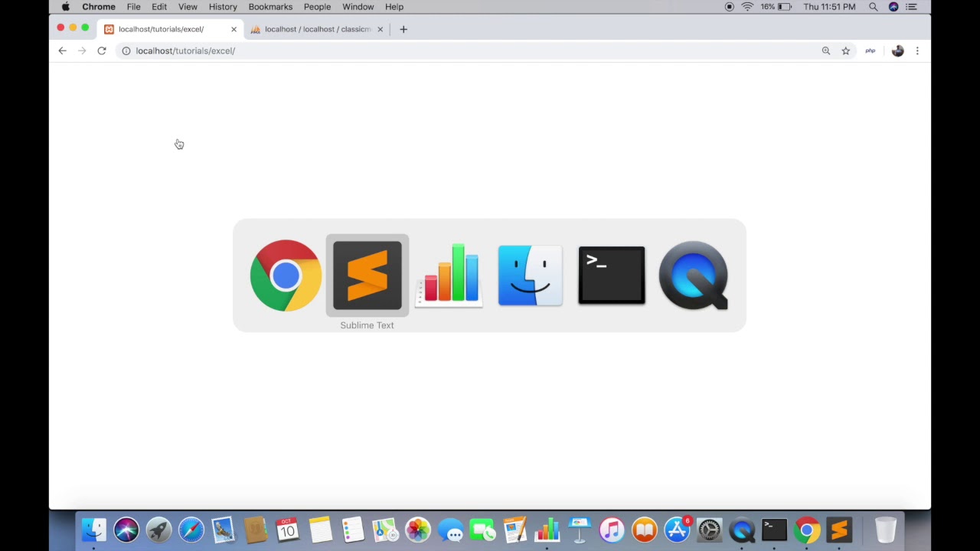Open the Chrome profile avatar
This screenshot has height=551, width=980.
coord(898,51)
